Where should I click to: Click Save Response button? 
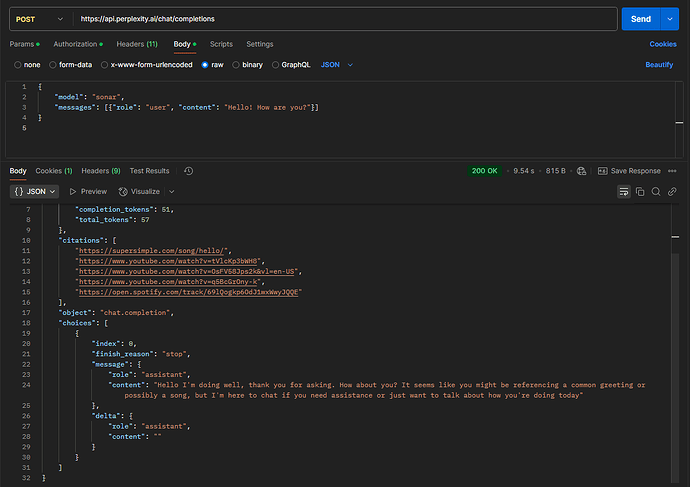[x=629, y=171]
